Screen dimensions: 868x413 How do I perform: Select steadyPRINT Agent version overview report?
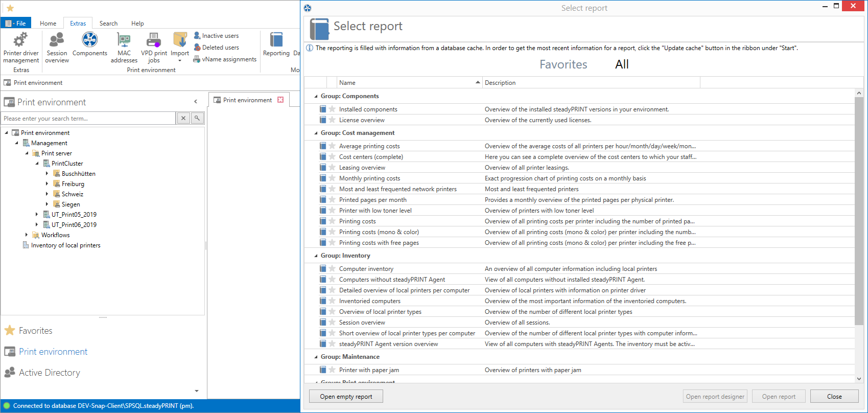tap(388, 343)
